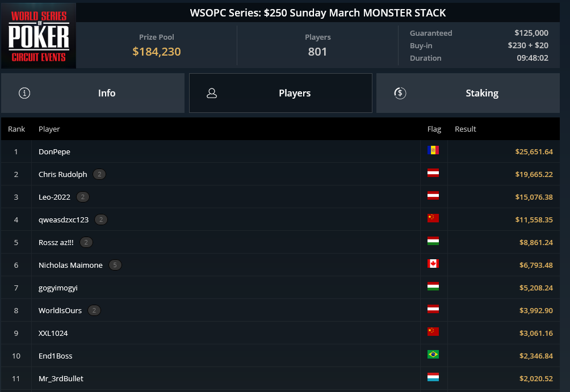Image resolution: width=570 pixels, height=392 pixels.
Task: Click the Player column header
Action: pos(49,129)
